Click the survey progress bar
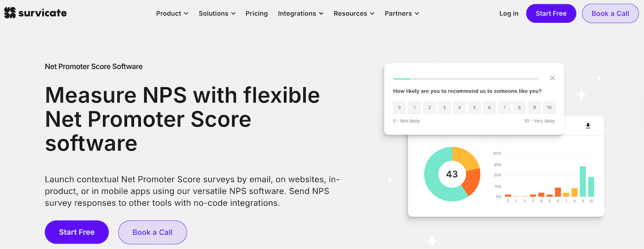The width and height of the screenshot is (644, 249). coord(465,79)
